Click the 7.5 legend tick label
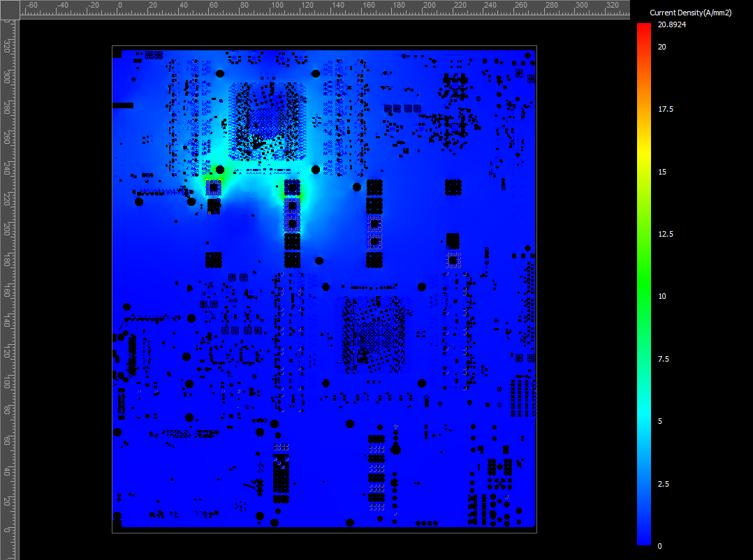Image resolution: width=753 pixels, height=560 pixels. [x=663, y=359]
